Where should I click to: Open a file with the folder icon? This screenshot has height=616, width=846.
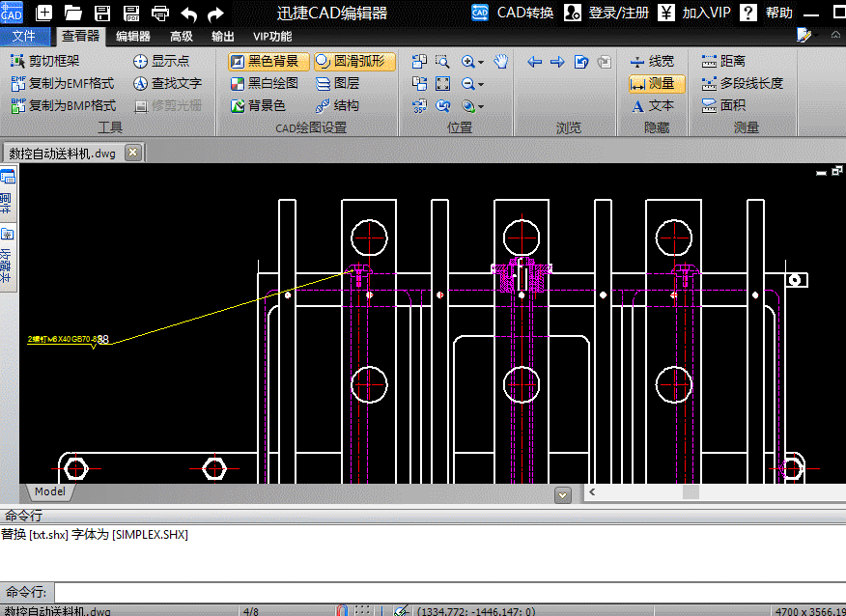72,13
